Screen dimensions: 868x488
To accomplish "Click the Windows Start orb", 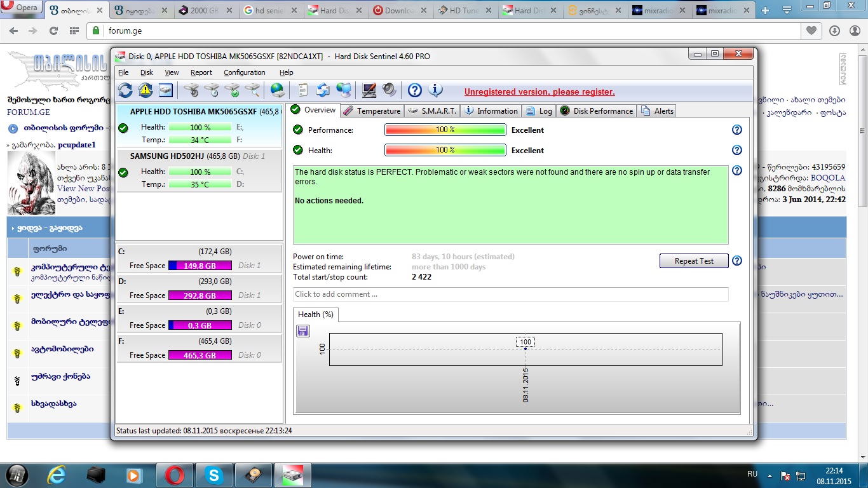I will pyautogui.click(x=17, y=475).
